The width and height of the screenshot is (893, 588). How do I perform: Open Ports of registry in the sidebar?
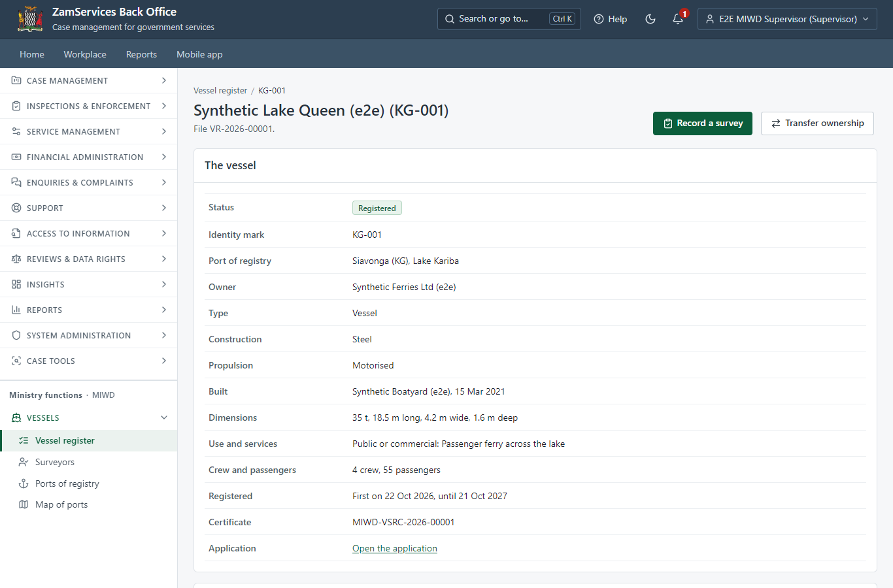pos(89,483)
